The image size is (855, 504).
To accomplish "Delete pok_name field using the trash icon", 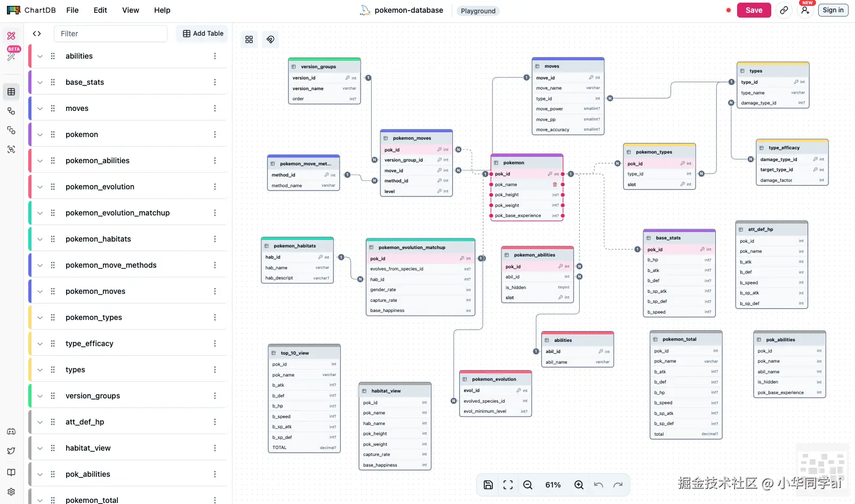I will click(x=555, y=185).
